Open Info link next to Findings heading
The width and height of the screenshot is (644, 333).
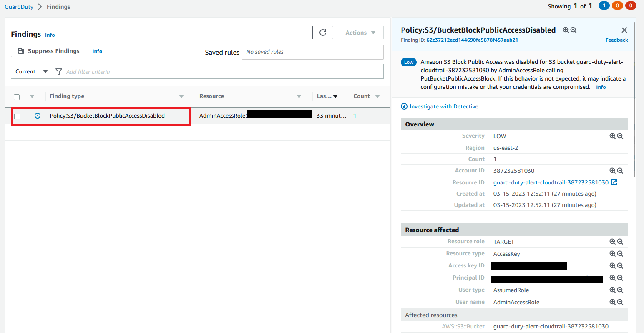[x=50, y=35]
